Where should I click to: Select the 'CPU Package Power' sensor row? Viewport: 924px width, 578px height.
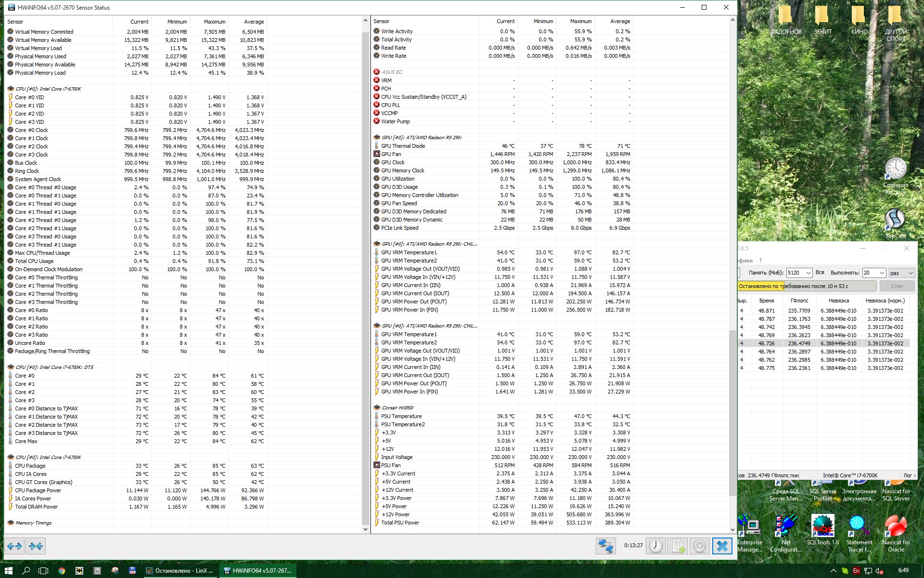coord(38,490)
